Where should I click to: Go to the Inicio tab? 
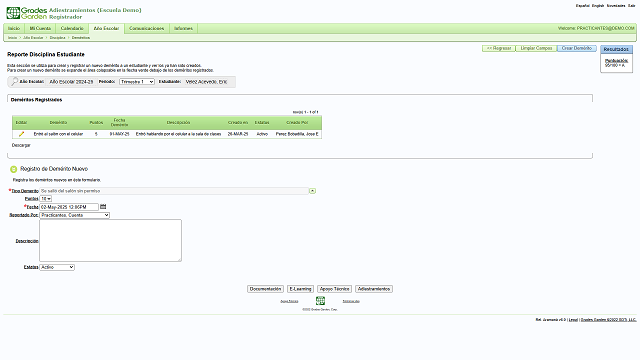coord(14,29)
